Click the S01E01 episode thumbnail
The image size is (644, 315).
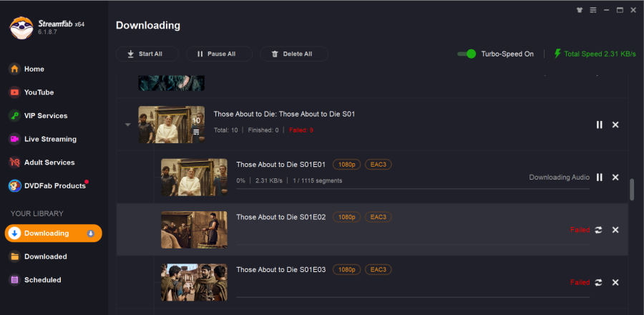194,177
